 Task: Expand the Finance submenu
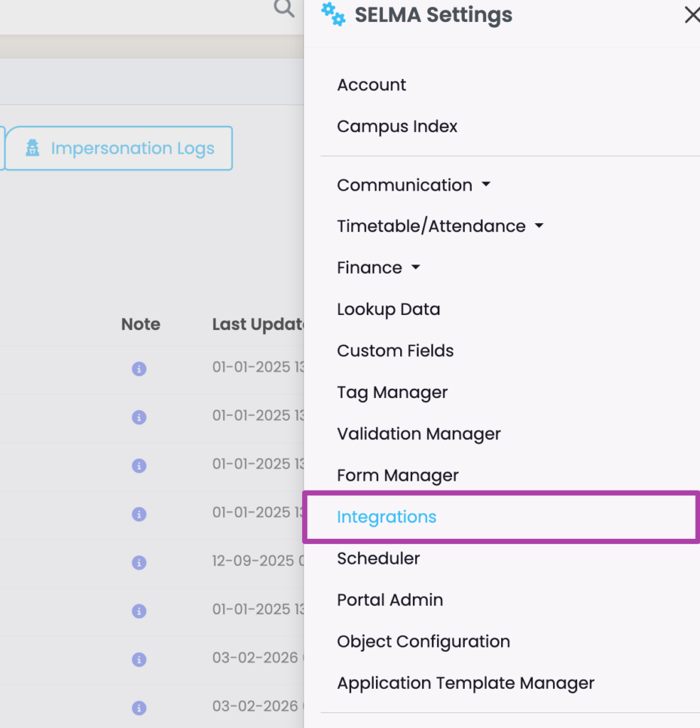(378, 268)
